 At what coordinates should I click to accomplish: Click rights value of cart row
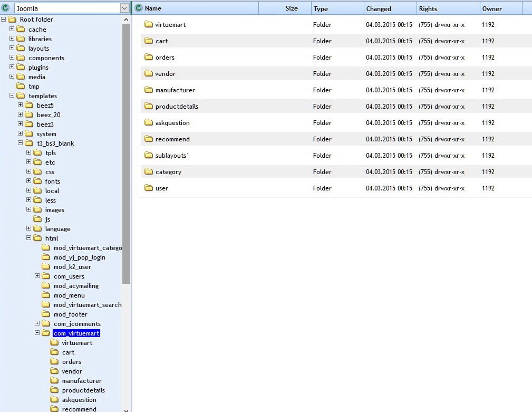click(x=441, y=41)
